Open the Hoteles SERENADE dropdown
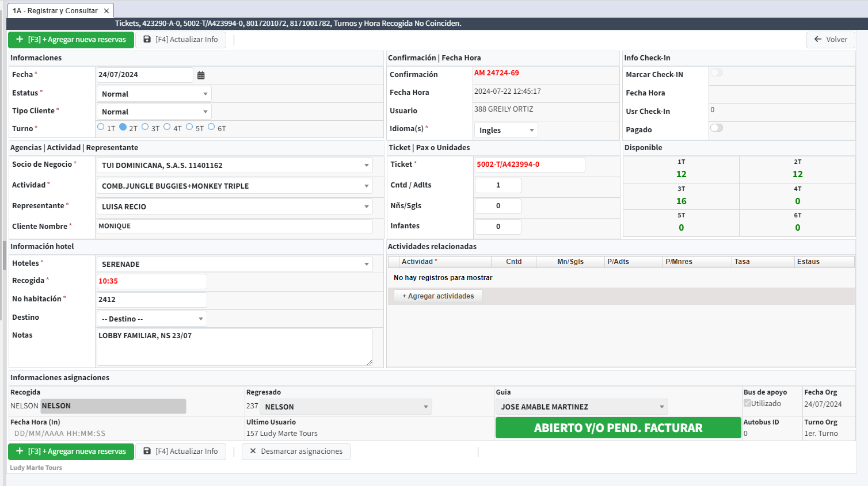 click(234, 264)
